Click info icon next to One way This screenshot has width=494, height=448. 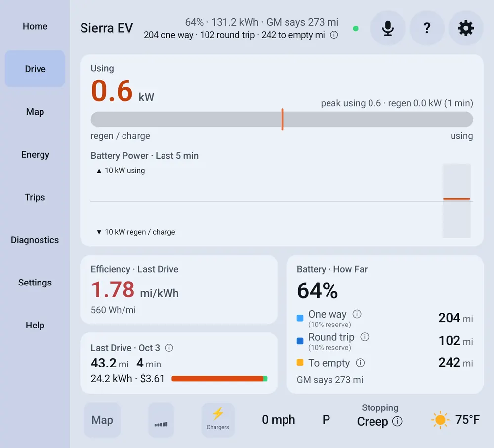point(357,314)
